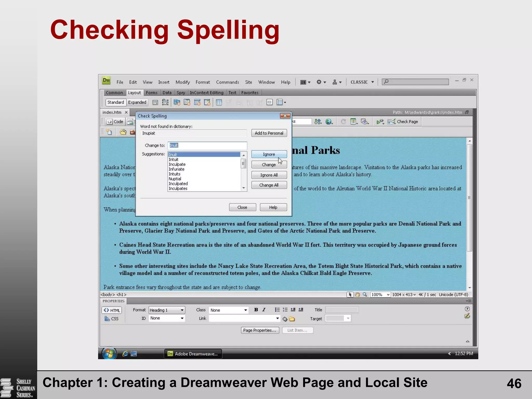Click the Insert Table icon
The height and width of the screenshot is (399, 532).
219,102
